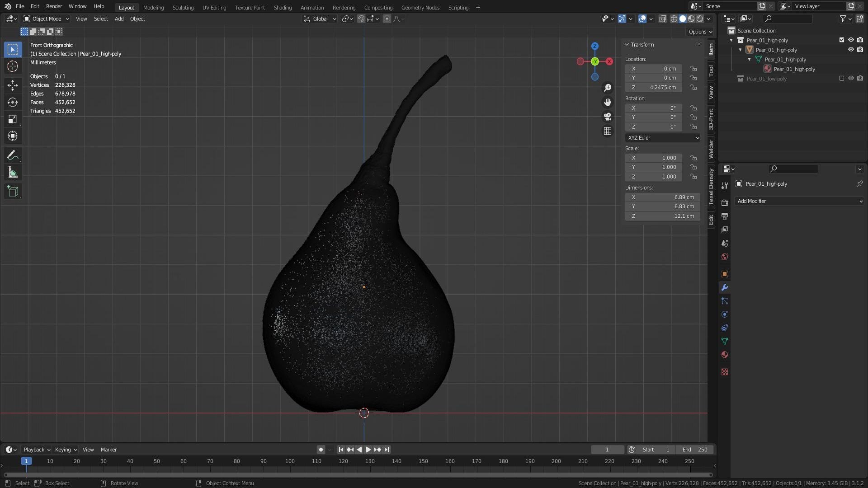Select the Add Cube tool

pyautogui.click(x=13, y=191)
